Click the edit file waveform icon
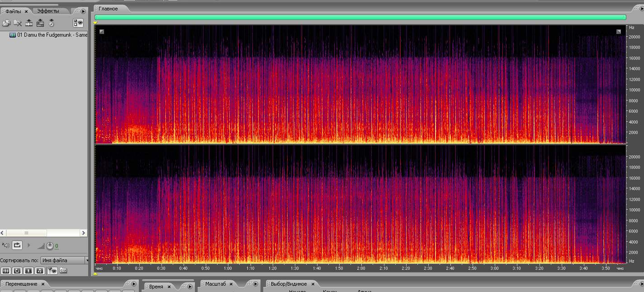Screen dimensions: 644x292 click(x=29, y=23)
